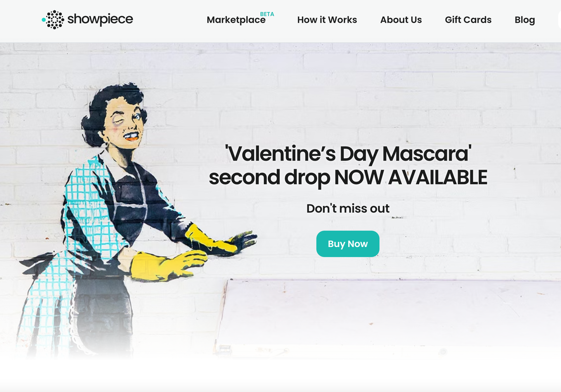
Task: Click the partially visible button at the header's right edge
Action: click(x=559, y=20)
